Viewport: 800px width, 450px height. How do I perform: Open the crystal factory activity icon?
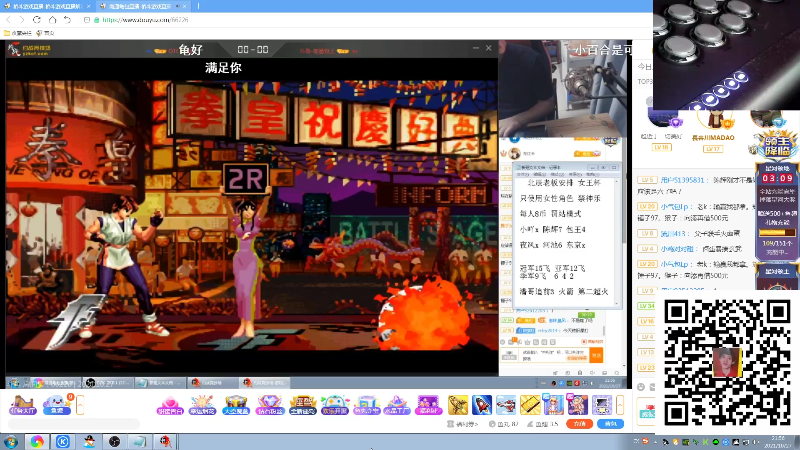pos(397,405)
